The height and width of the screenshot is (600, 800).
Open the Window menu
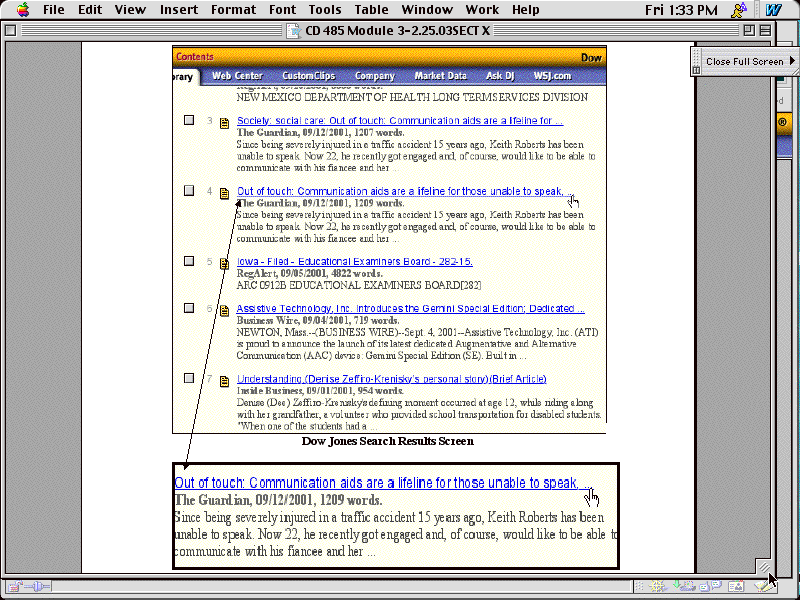click(427, 10)
